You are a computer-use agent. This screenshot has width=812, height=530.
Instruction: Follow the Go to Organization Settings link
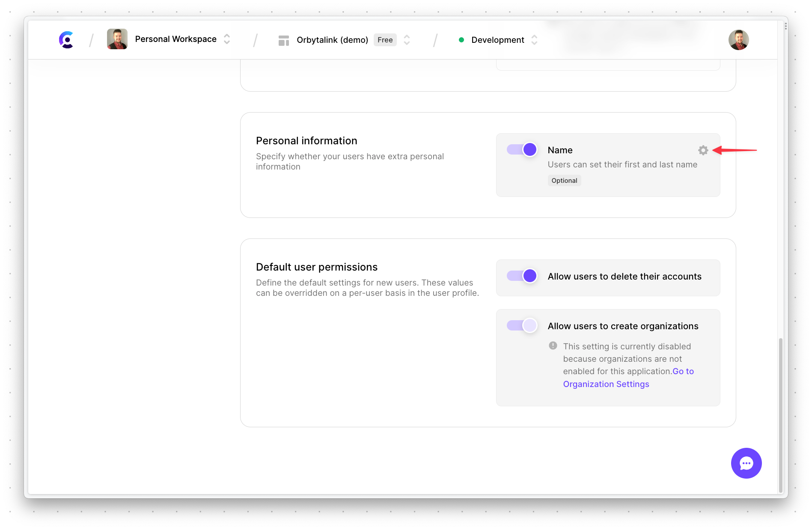coord(606,384)
